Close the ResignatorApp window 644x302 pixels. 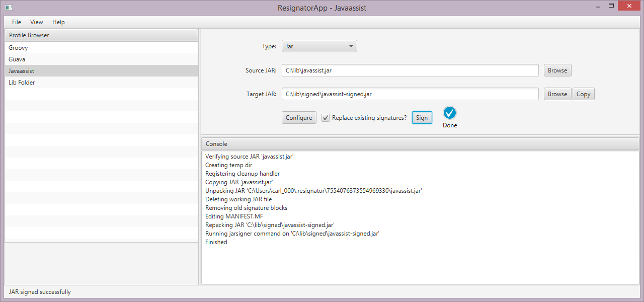tap(629, 6)
